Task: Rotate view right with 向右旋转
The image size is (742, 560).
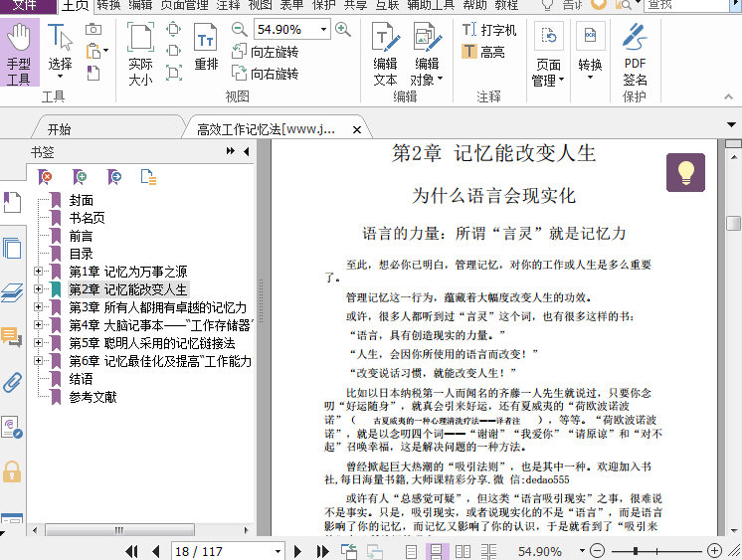Action: click(265, 74)
